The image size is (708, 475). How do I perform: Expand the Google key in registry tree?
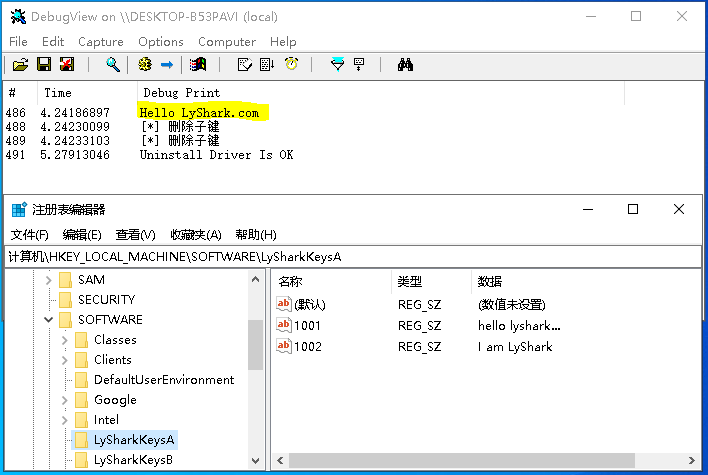click(x=65, y=400)
